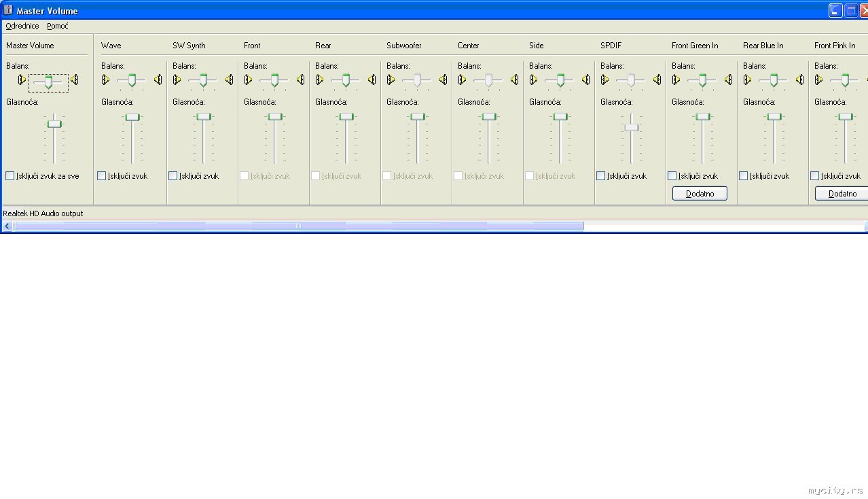Mute the Wave channel checkbox
This screenshot has height=499, width=868.
[101, 176]
